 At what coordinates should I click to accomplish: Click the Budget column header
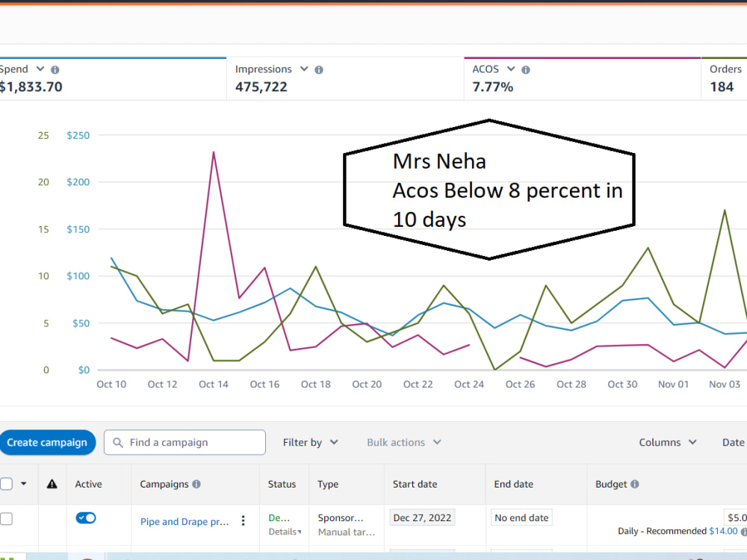tap(611, 484)
